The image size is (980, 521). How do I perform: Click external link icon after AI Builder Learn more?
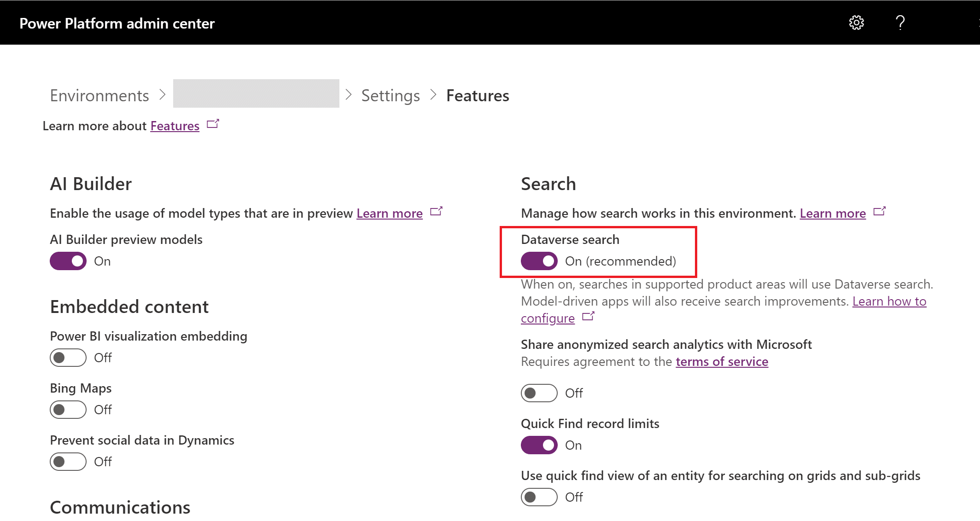(436, 212)
